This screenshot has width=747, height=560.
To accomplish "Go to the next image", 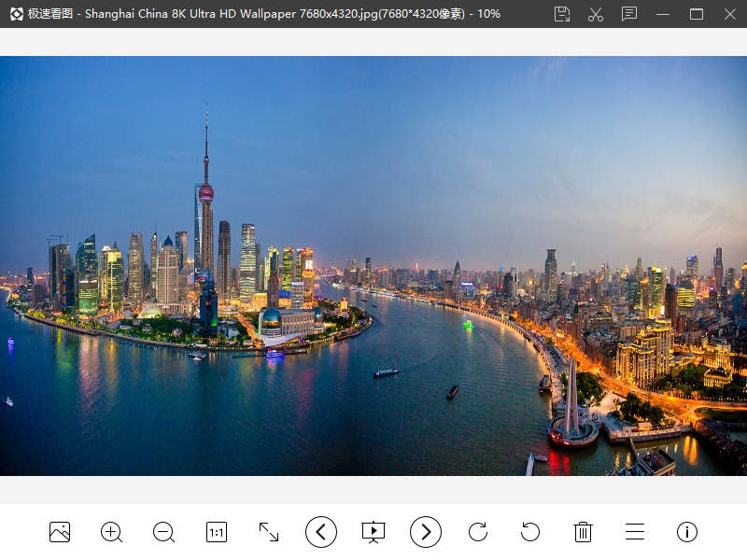I will 426,532.
